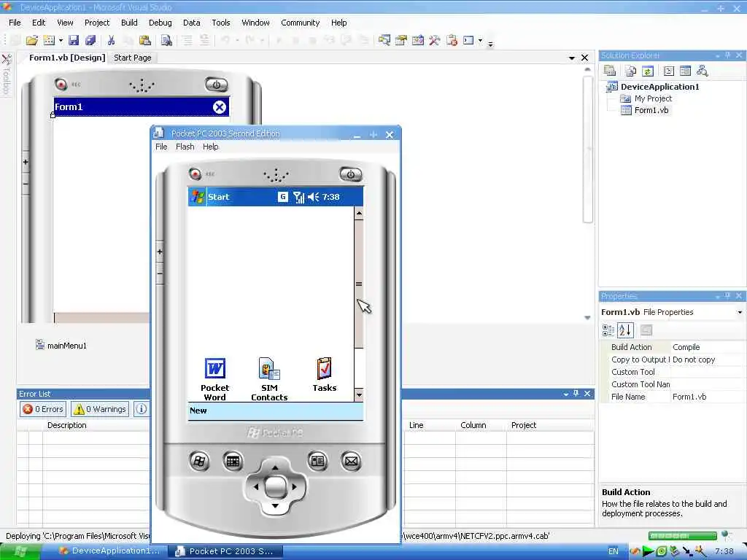
Task: Click the emulator's power button
Action: pyautogui.click(x=351, y=174)
